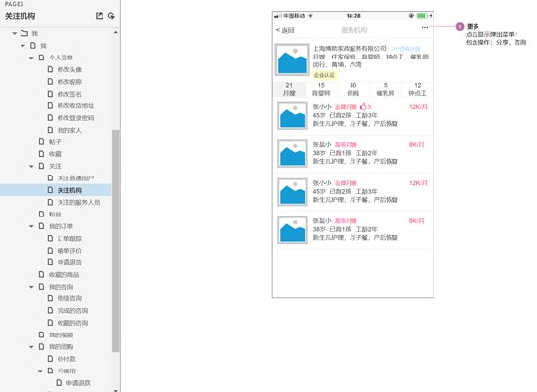Open the 订单跟踪 page in tree

coord(69,238)
